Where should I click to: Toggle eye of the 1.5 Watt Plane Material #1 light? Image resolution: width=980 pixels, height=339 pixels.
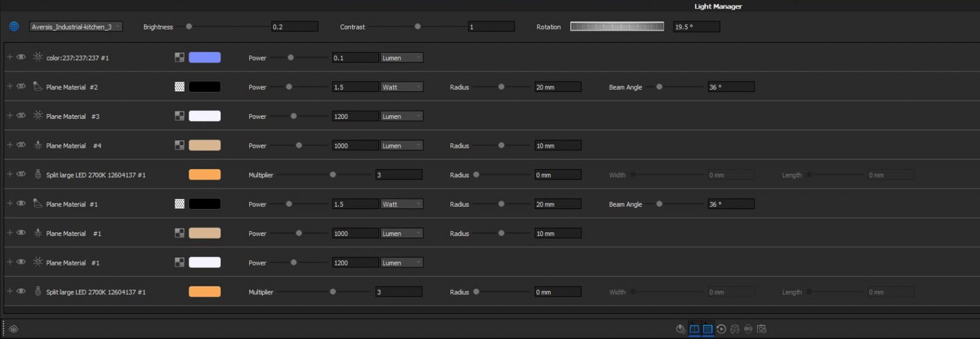21,204
